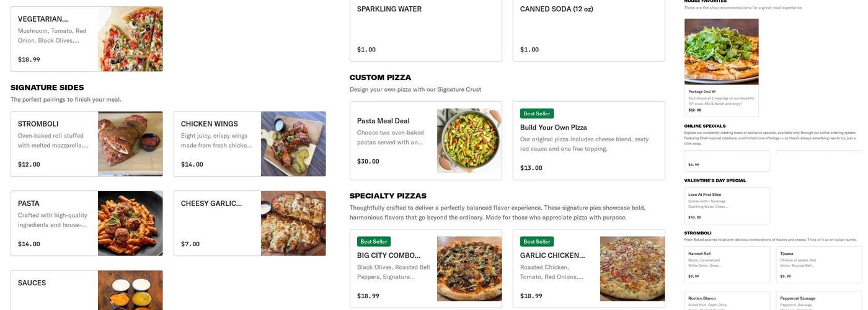Select the Chicken Wings menu item
868x310 pixels.
pyautogui.click(x=217, y=144)
